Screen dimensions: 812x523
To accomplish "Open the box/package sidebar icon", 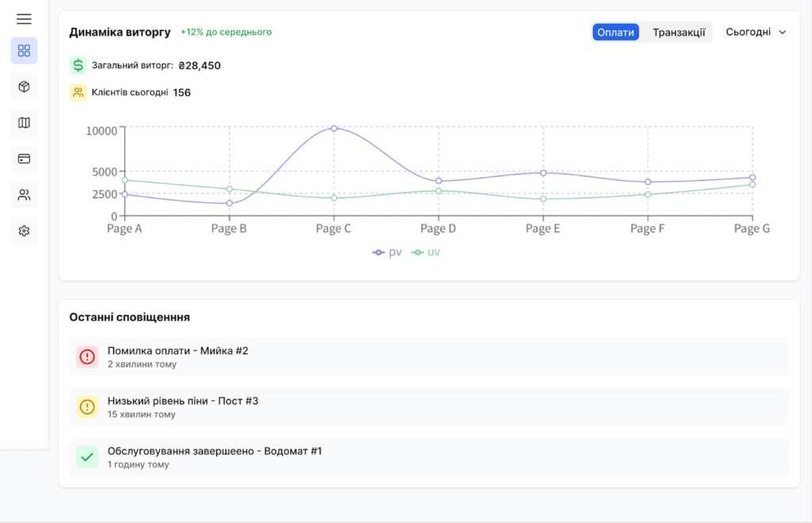I will [24, 86].
